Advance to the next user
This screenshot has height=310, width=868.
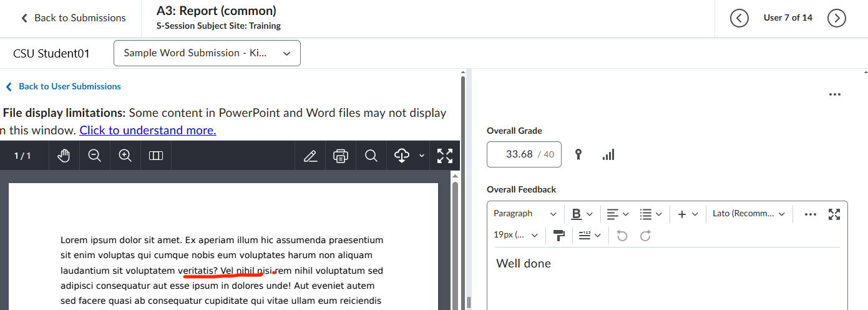click(836, 18)
